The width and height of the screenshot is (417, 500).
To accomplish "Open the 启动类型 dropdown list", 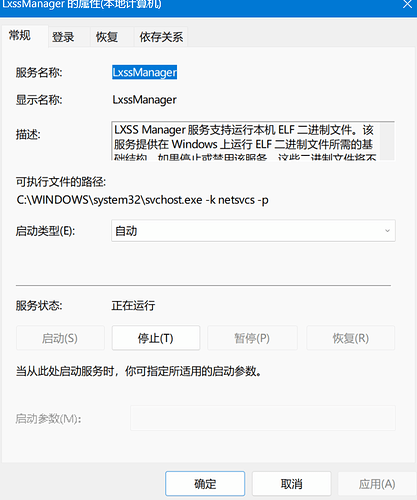I will 253,231.
